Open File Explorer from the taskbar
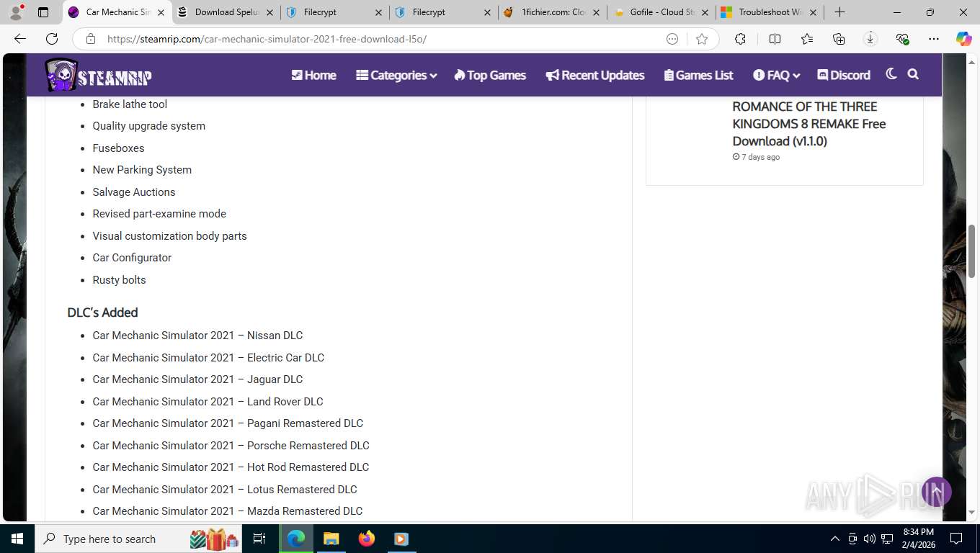The height and width of the screenshot is (553, 980). click(331, 539)
